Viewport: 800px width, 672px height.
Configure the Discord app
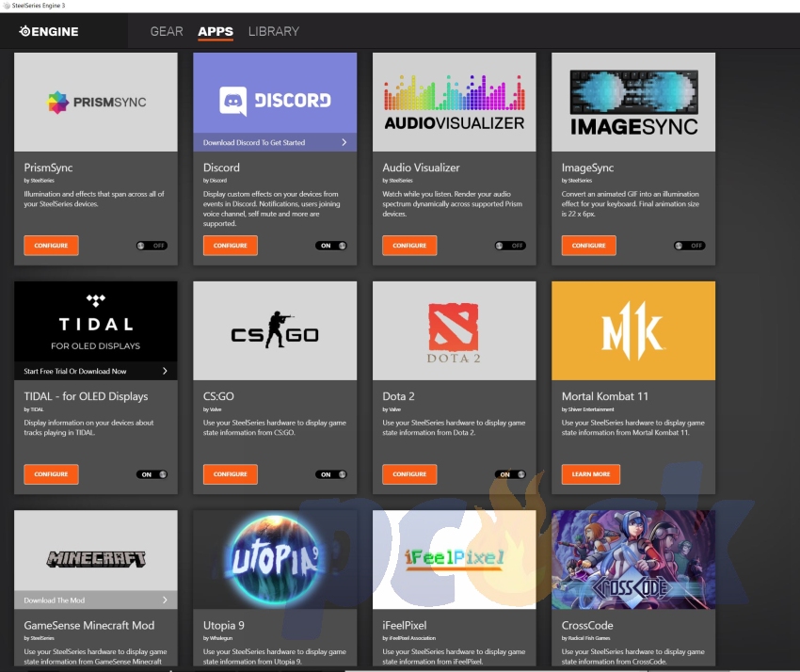pyautogui.click(x=230, y=246)
